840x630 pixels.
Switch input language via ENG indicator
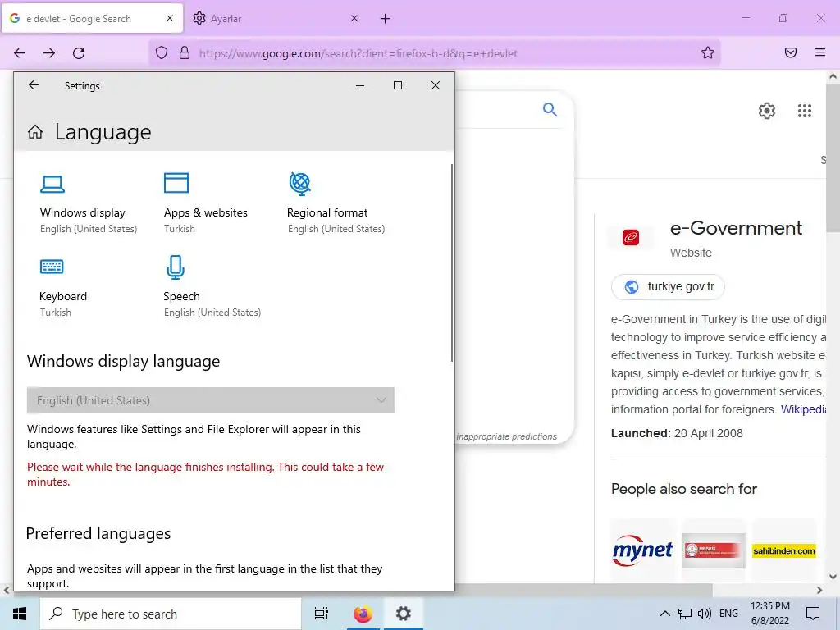(728, 614)
